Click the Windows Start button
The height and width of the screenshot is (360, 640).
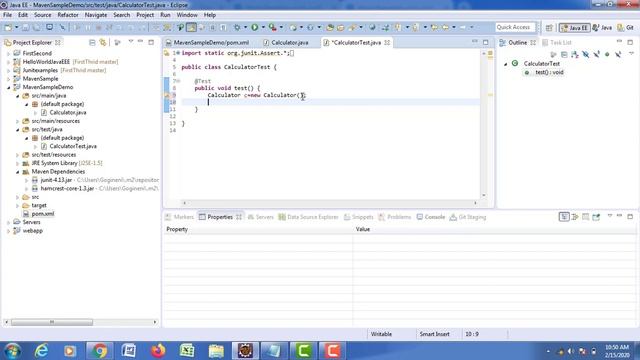12,351
